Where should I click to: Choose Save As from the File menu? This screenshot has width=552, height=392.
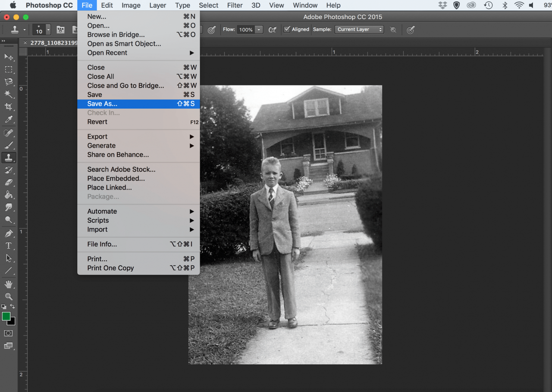click(102, 103)
